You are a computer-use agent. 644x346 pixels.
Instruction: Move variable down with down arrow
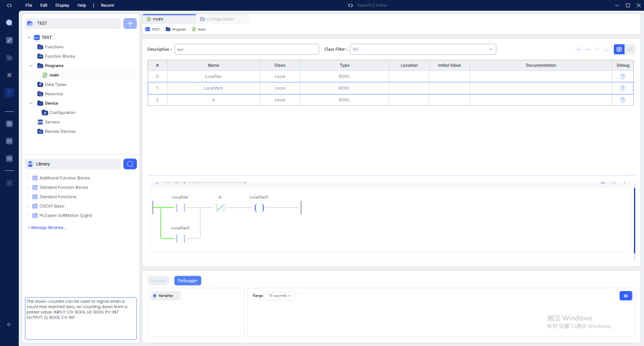pyautogui.click(x=606, y=49)
